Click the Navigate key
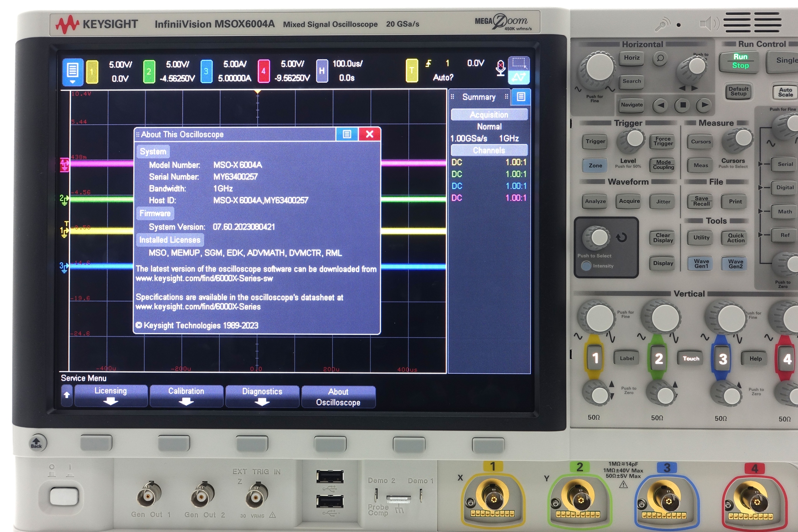 [632, 105]
